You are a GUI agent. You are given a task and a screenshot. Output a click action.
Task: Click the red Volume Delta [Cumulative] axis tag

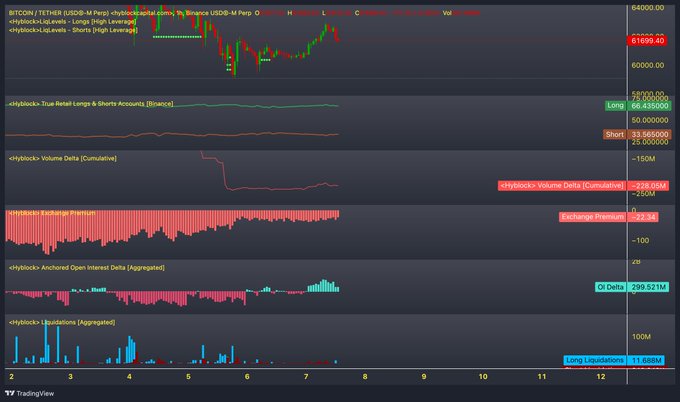(x=562, y=186)
